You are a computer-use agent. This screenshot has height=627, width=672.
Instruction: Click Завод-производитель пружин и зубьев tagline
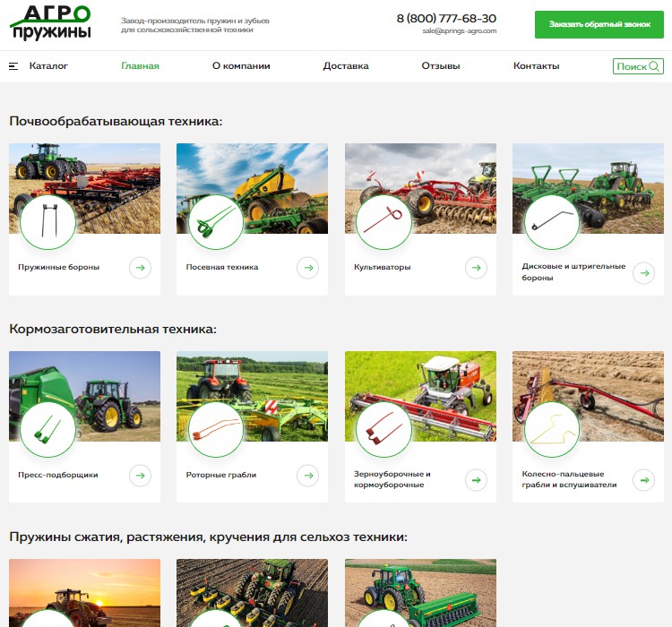(195, 25)
